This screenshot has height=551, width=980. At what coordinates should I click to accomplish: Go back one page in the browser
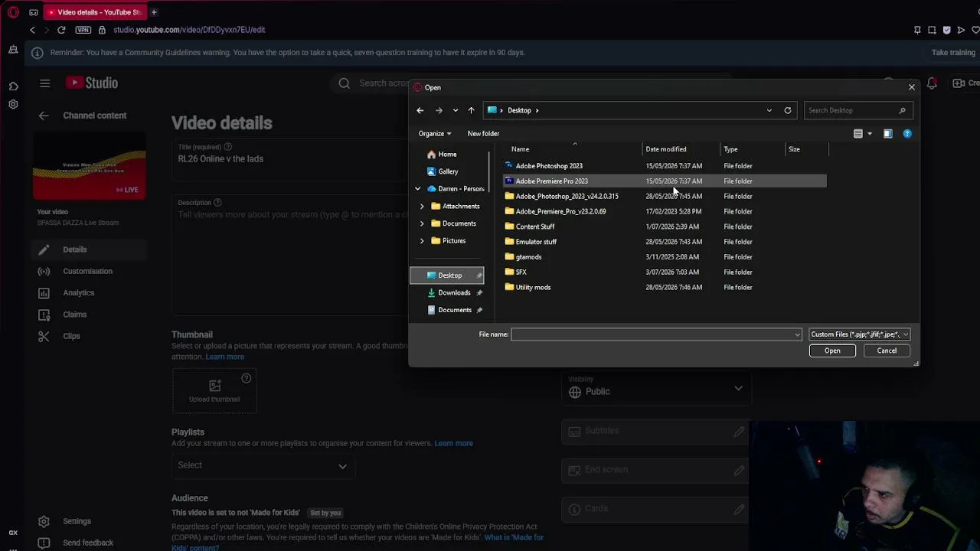[32, 30]
